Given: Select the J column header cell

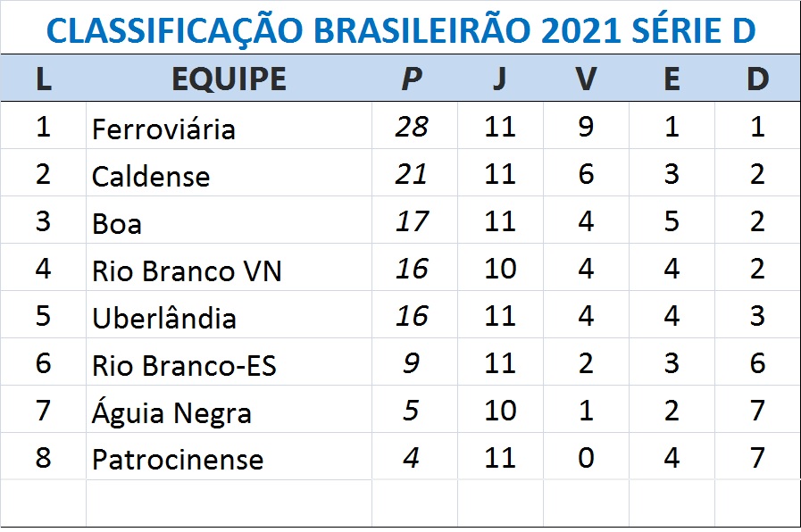Looking at the screenshot, I should point(499,79).
